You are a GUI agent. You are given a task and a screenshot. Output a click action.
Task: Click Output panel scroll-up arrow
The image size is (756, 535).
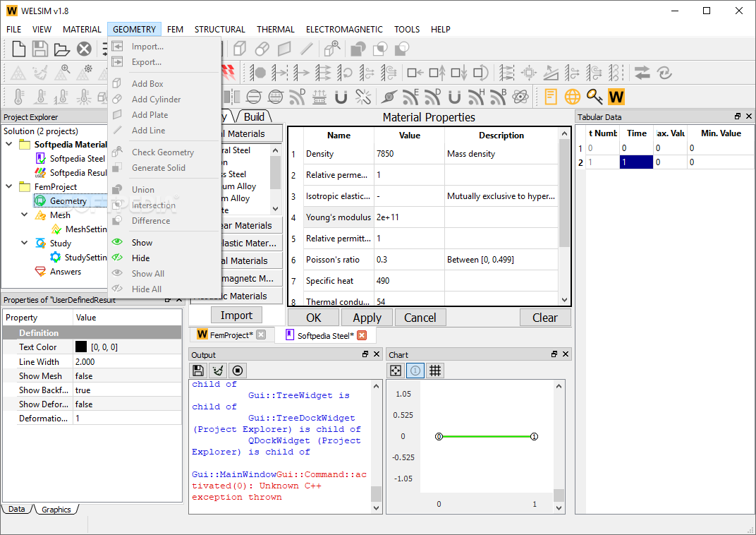click(376, 386)
